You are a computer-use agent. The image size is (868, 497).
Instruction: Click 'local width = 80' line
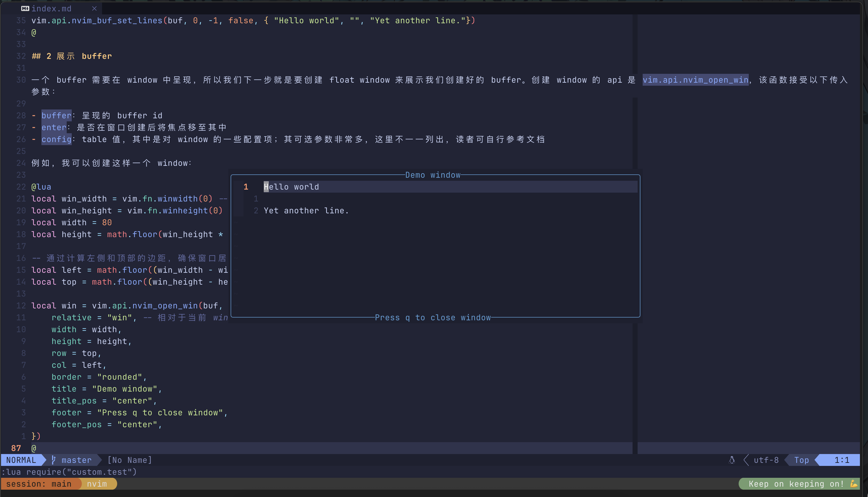tap(72, 222)
